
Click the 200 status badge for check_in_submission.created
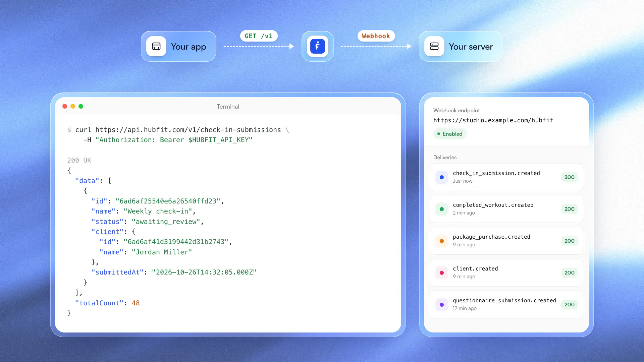coord(569,177)
